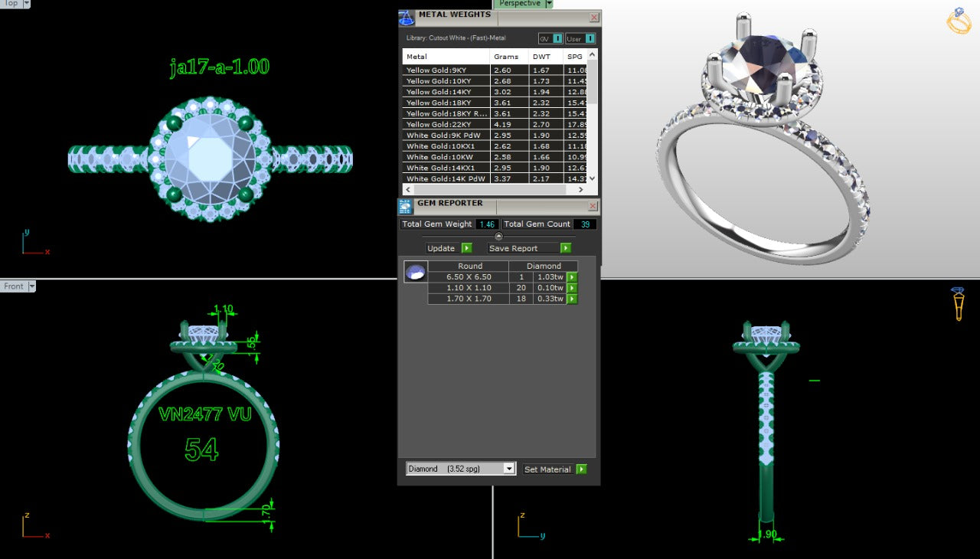Click the DWT column header
Image resolution: width=980 pixels, height=559 pixels.
pos(546,57)
